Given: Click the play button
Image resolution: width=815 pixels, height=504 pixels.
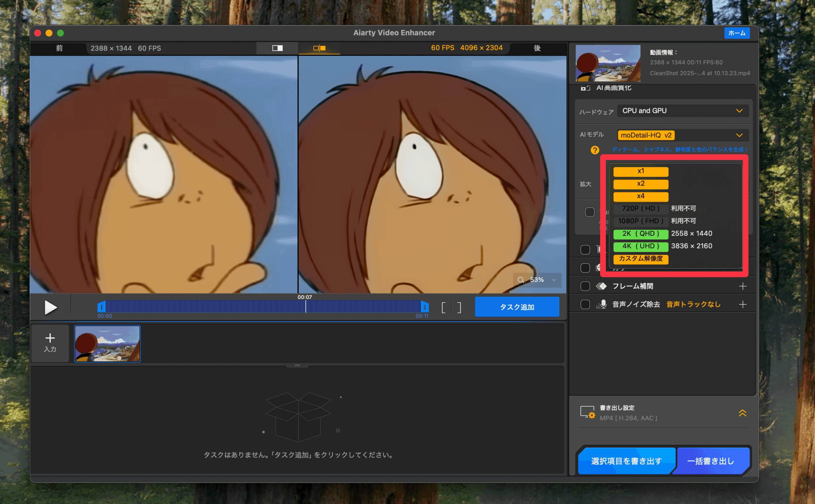Looking at the screenshot, I should tap(50, 307).
